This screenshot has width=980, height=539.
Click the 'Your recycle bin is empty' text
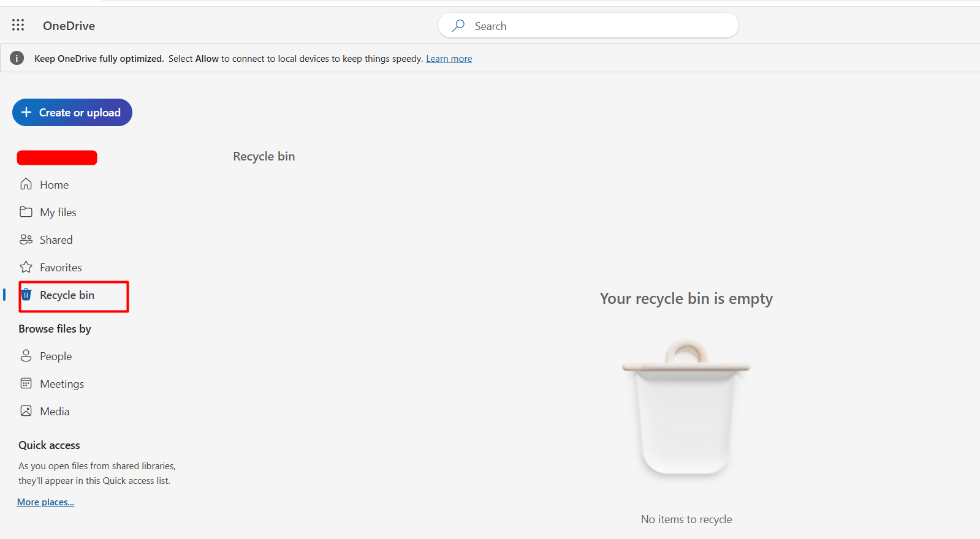coord(686,298)
